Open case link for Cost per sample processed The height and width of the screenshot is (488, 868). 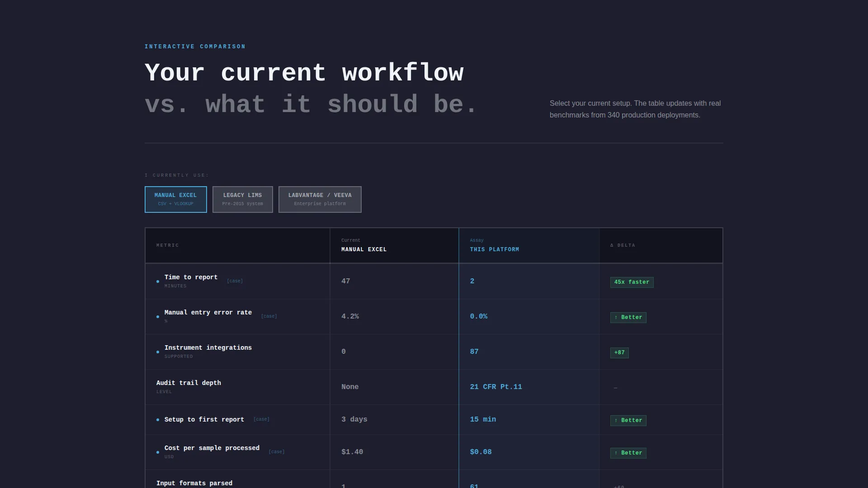[x=277, y=452]
